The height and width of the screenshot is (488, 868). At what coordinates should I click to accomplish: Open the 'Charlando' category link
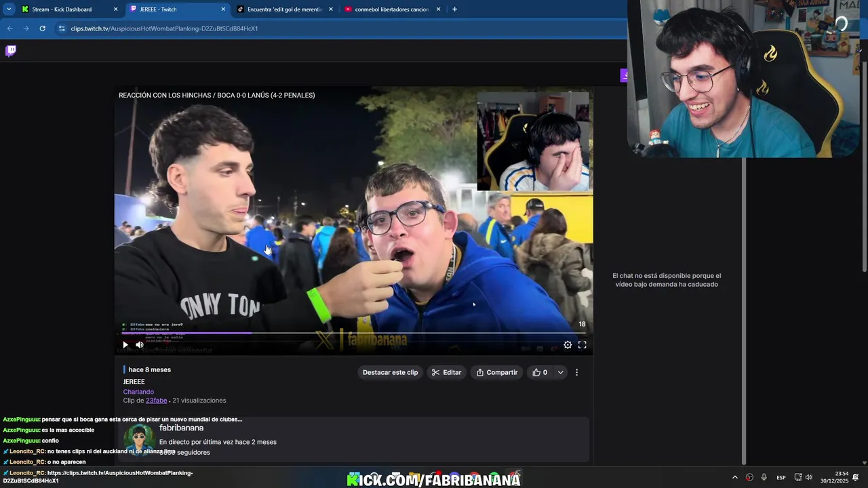tap(138, 392)
